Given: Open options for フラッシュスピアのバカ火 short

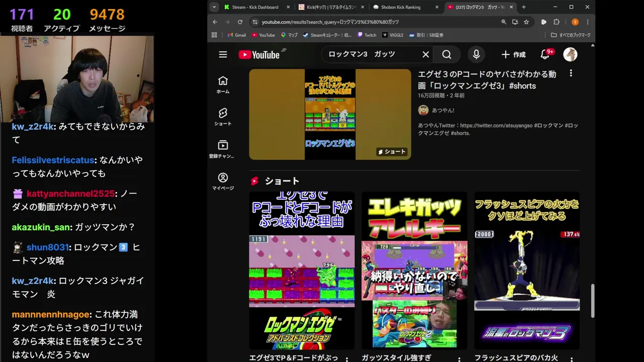Looking at the screenshot, I should click(572, 359).
